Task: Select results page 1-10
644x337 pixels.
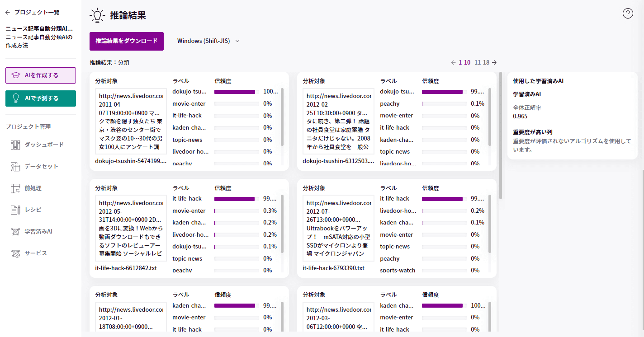Action: tap(464, 63)
